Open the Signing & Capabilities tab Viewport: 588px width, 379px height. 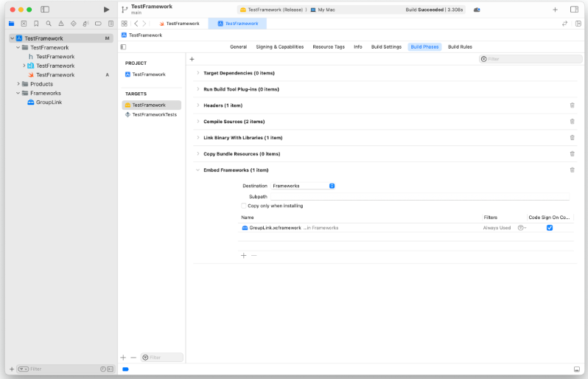pyautogui.click(x=279, y=46)
